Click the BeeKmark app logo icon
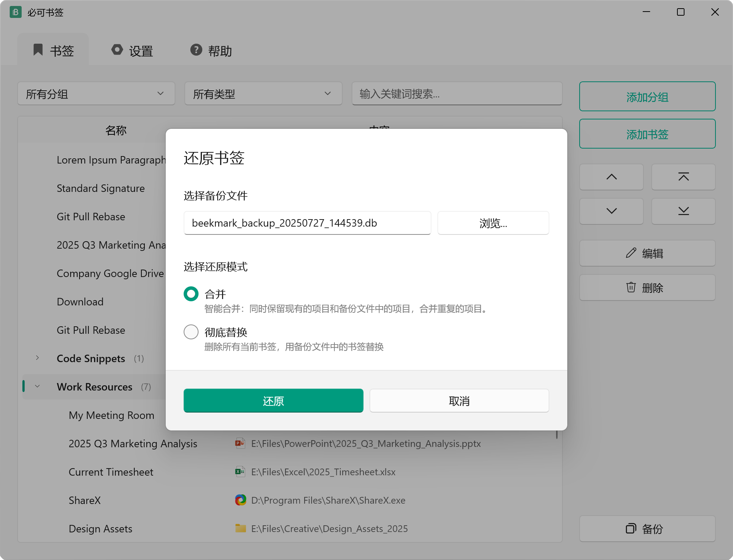Viewport: 733px width, 560px height. (15, 12)
